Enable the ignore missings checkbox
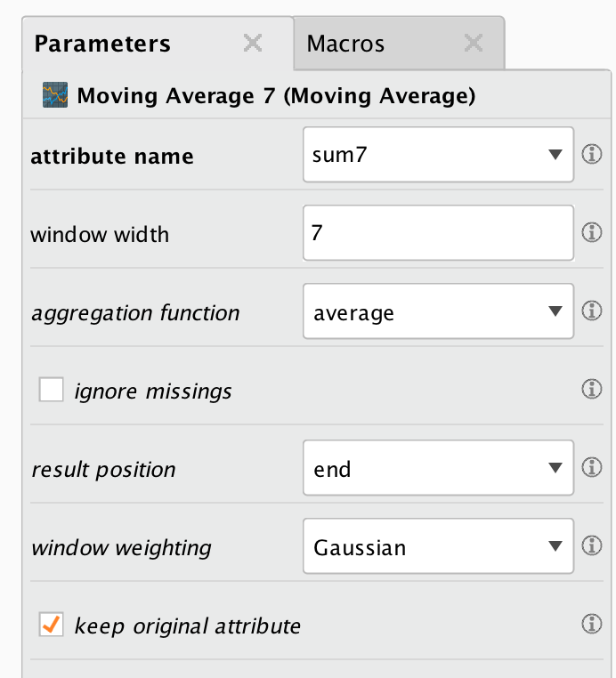The height and width of the screenshot is (678, 616). pos(51,389)
